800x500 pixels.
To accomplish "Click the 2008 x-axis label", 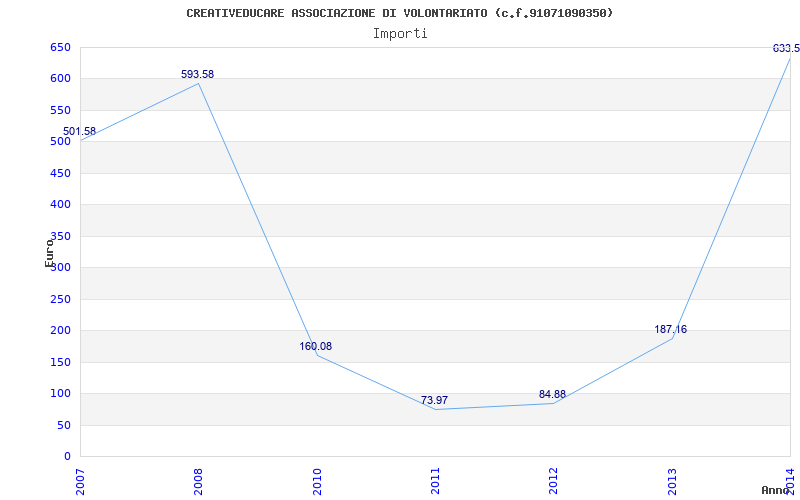I will coord(198,481).
